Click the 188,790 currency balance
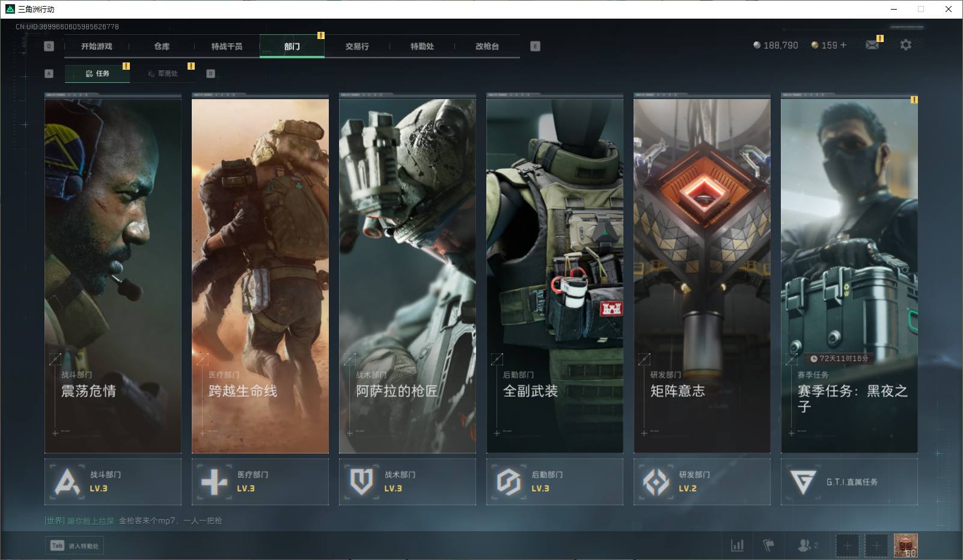 (781, 45)
